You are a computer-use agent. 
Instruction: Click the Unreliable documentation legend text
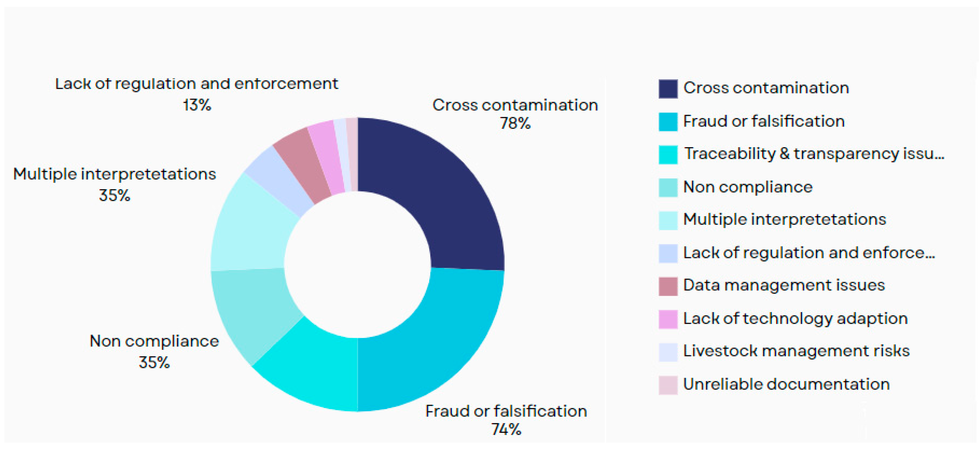click(x=786, y=384)
